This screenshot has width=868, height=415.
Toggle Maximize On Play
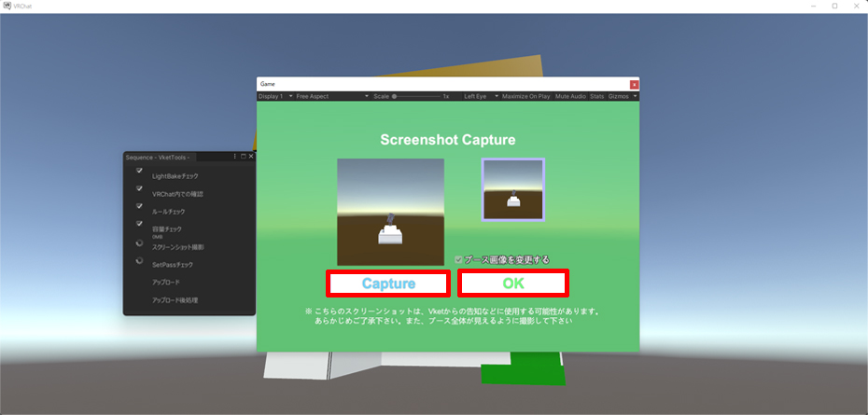(525, 96)
